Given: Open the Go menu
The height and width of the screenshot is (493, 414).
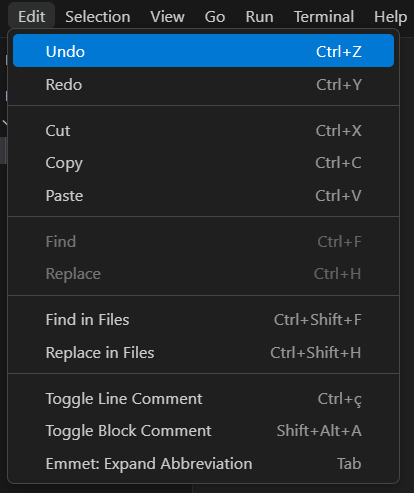Looking at the screenshot, I should [215, 16].
